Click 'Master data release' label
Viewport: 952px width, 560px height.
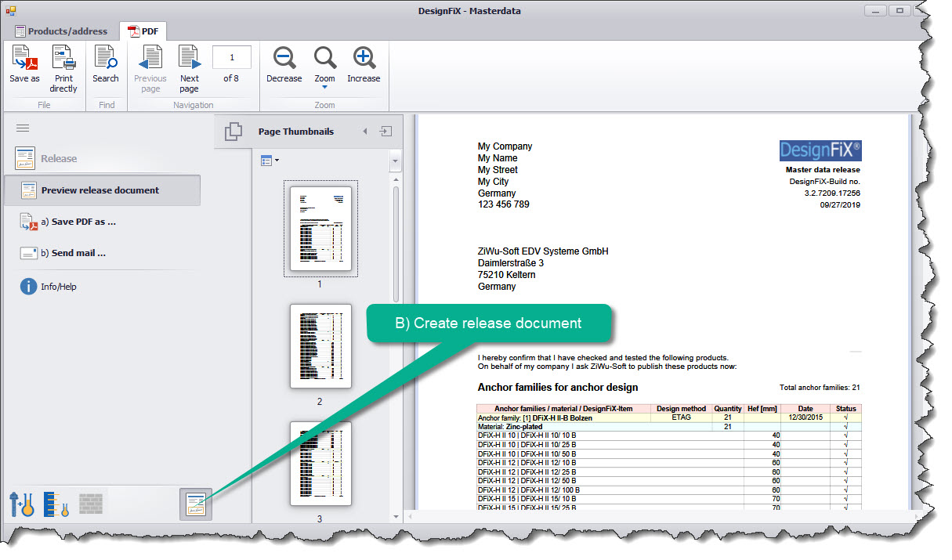pyautogui.click(x=823, y=169)
